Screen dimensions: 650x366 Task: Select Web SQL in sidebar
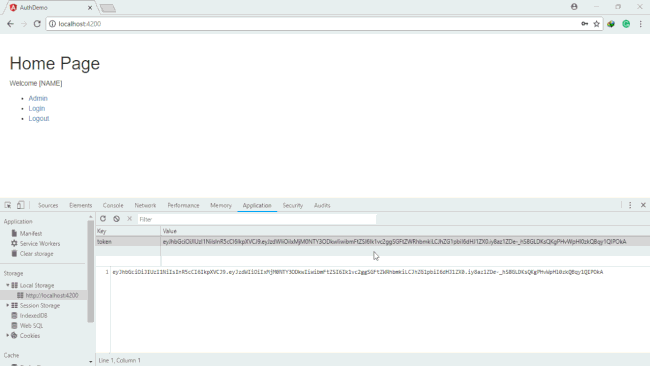(32, 325)
